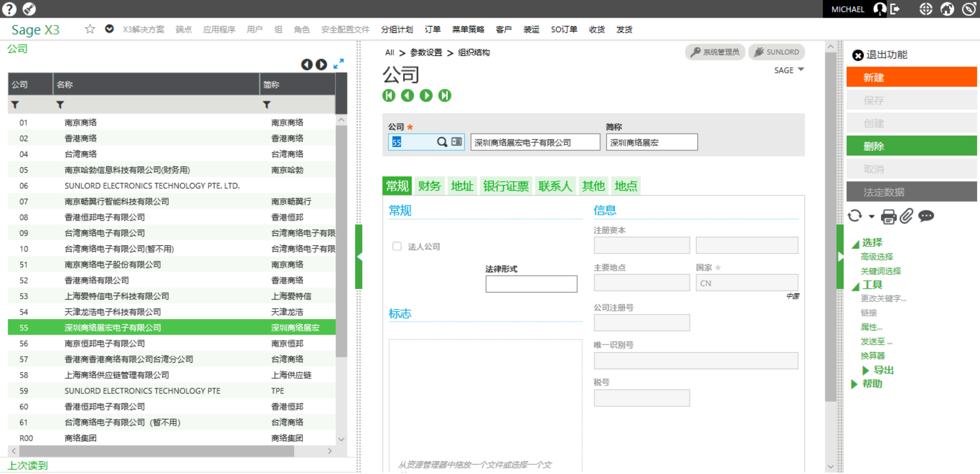Click the main form vertical scrollbar
Image resolution: width=980 pixels, height=474 pixels.
pyautogui.click(x=830, y=226)
